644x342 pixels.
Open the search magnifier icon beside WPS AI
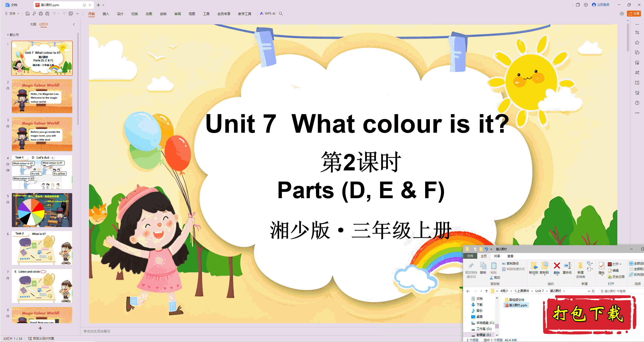coord(281,14)
